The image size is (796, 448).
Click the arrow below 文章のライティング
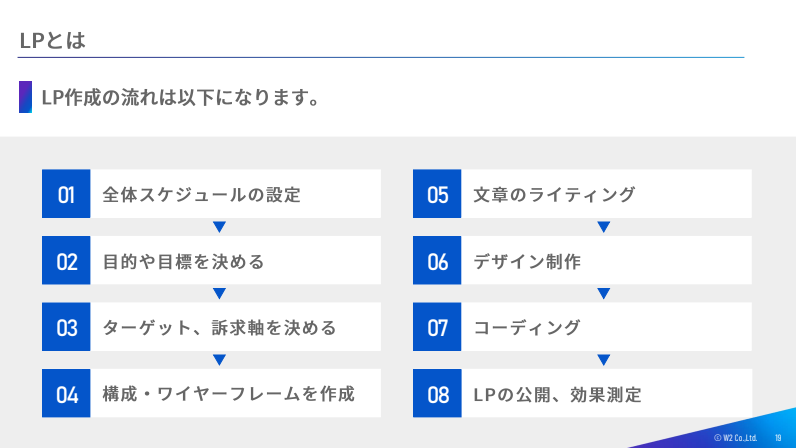[604, 227]
